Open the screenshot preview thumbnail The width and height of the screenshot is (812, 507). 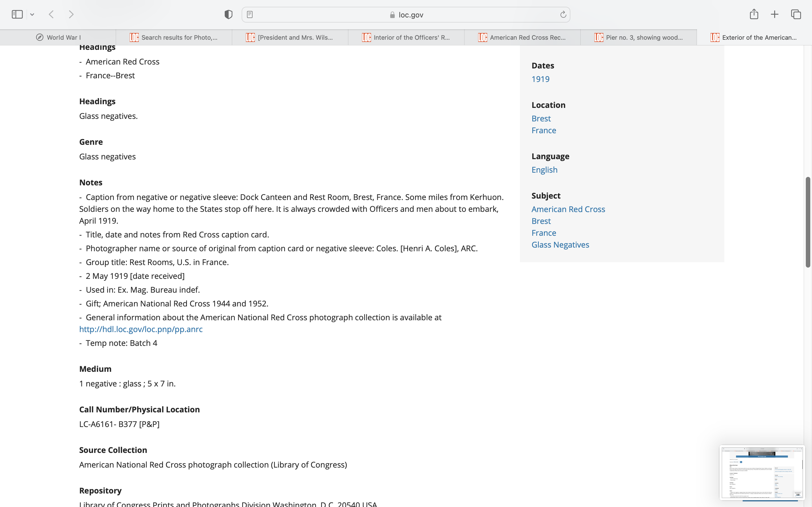click(762, 472)
